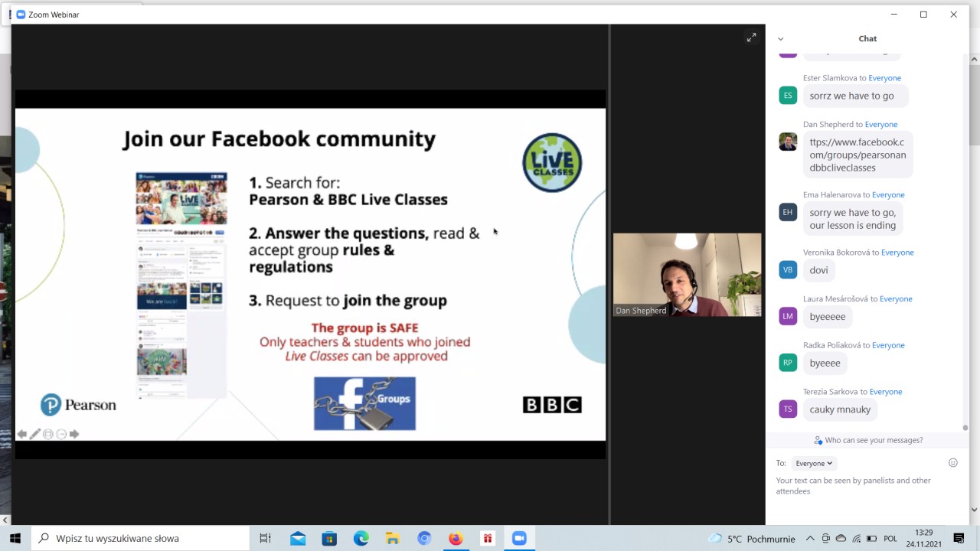Open the clock showing 13:29 24.11.2021
Viewport: 980px width, 551px height.
pos(924,539)
